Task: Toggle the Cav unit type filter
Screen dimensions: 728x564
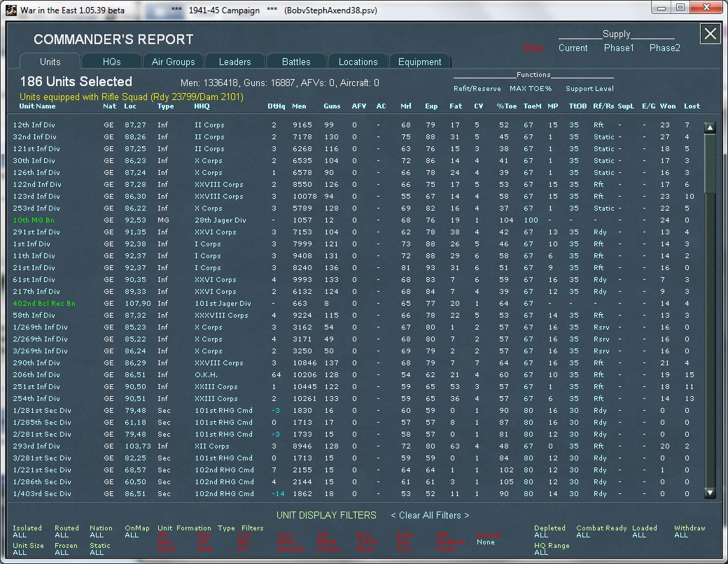Action: [244, 535]
